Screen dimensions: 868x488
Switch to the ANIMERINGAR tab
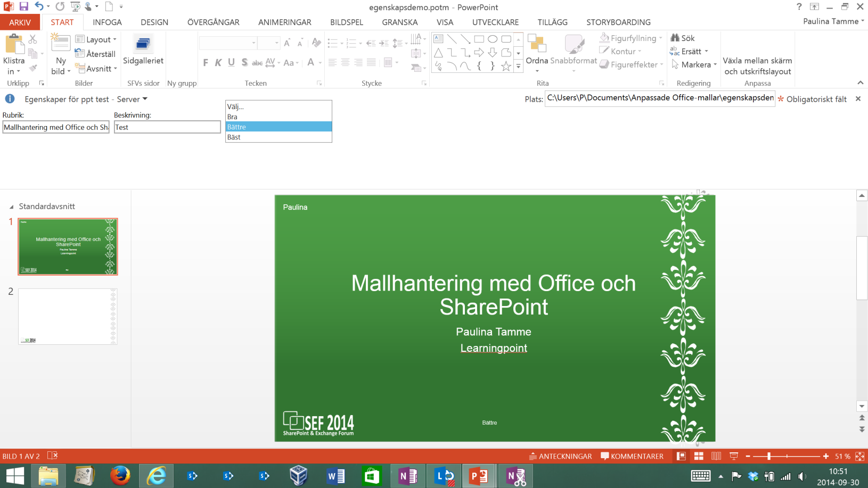[285, 22]
